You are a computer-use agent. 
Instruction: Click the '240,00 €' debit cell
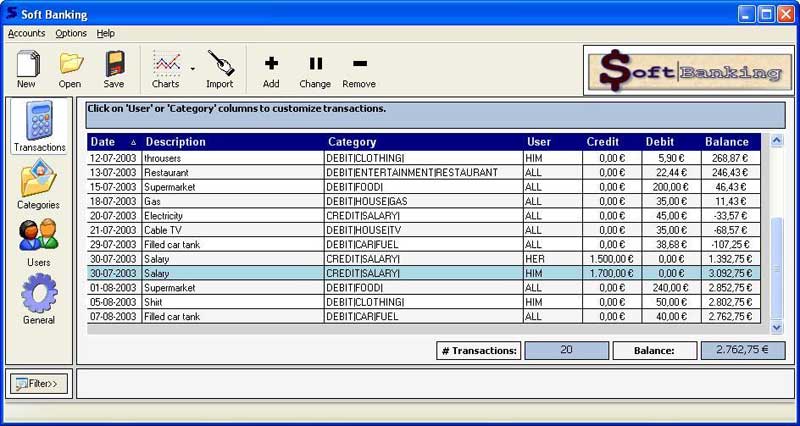(x=671, y=288)
